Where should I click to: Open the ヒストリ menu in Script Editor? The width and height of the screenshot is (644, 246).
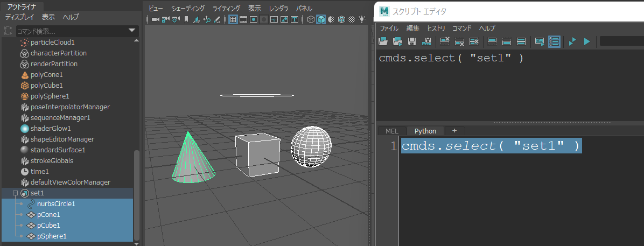pyautogui.click(x=436, y=29)
